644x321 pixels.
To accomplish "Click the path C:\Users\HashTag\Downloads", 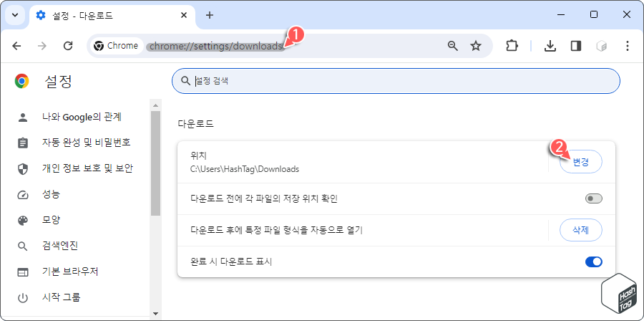I will tap(245, 169).
